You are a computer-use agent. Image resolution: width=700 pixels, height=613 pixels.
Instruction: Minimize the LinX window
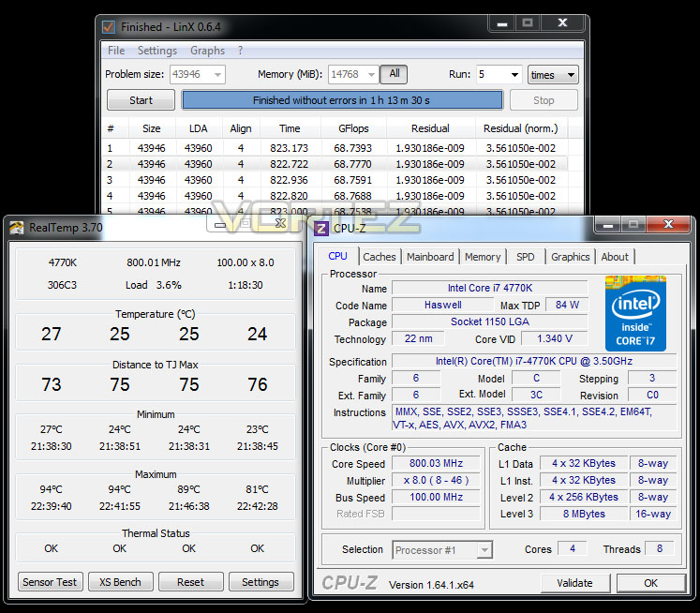501,22
